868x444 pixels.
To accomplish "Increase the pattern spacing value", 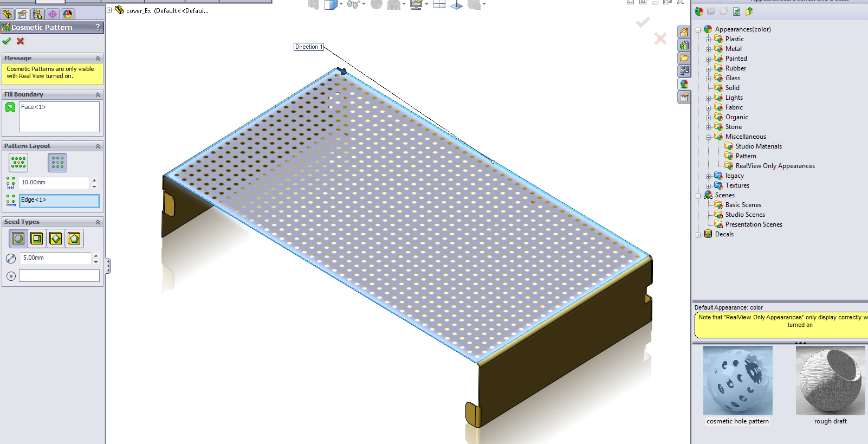I will coord(94,180).
